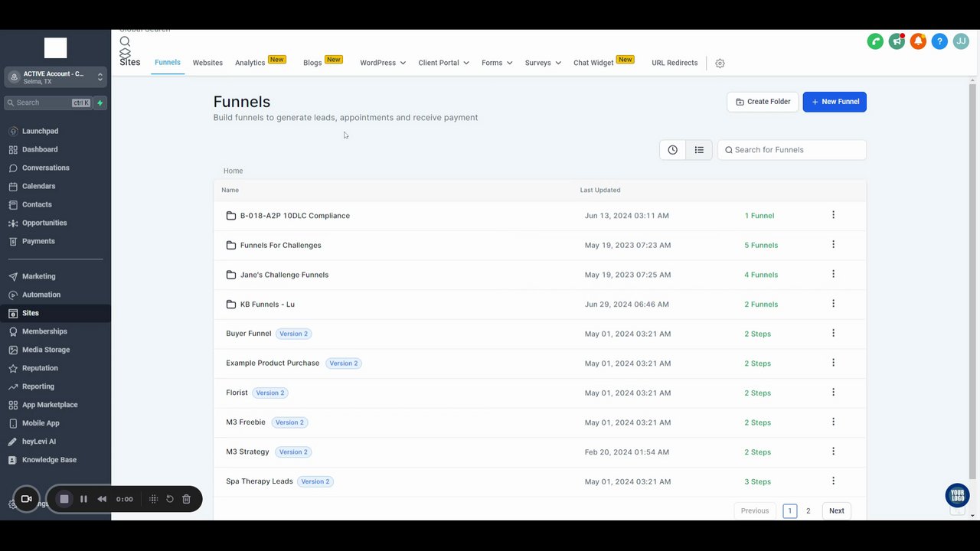
Task: Delete recording with trash icon
Action: [x=186, y=499]
